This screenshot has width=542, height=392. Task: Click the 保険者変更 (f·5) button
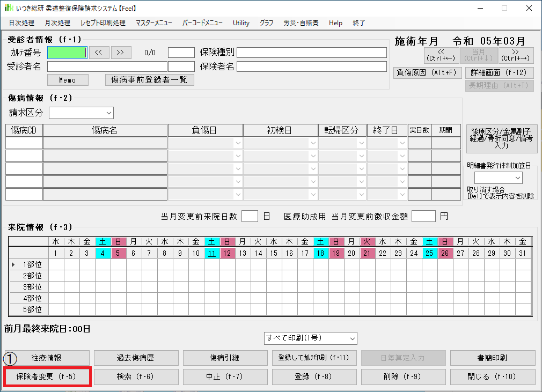[47, 376]
